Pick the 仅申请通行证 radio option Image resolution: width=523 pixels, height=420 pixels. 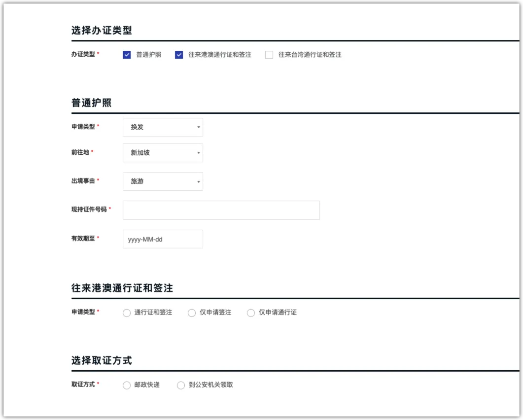[251, 313]
